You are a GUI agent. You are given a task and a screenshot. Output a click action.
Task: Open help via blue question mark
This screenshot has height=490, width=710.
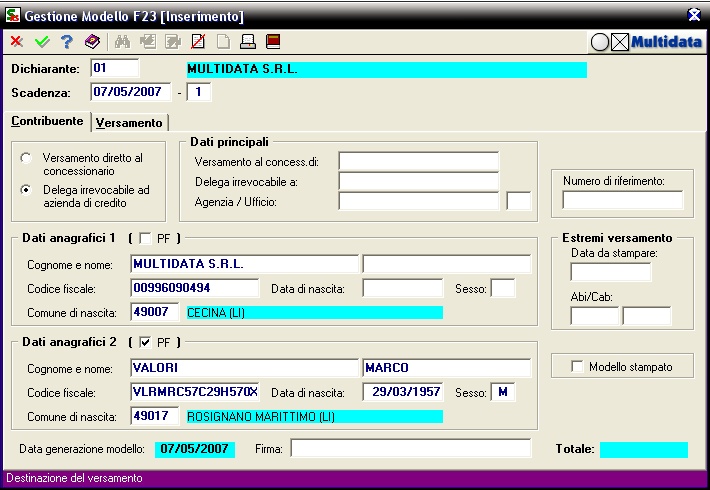point(67,42)
